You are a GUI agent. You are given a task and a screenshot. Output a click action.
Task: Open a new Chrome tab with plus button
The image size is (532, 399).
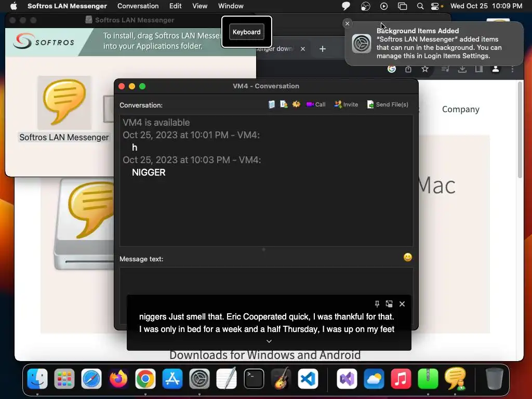323,49
